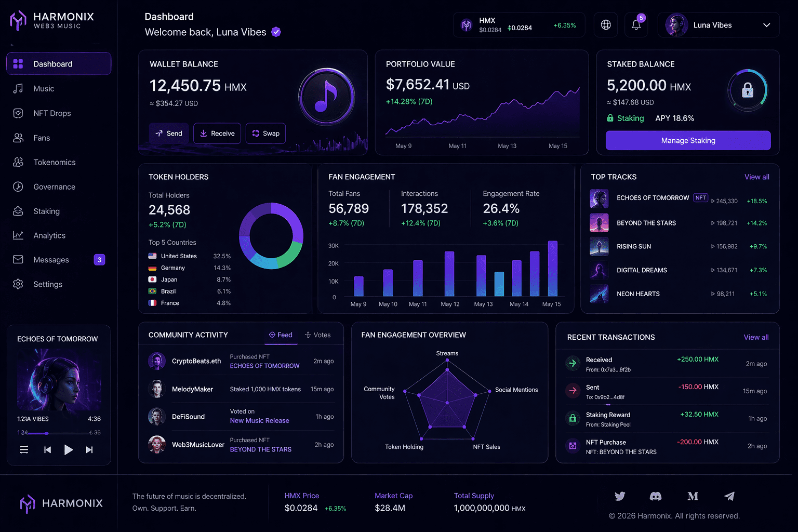Navigate to Governance
Screen dimensions: 798x532
click(54, 187)
